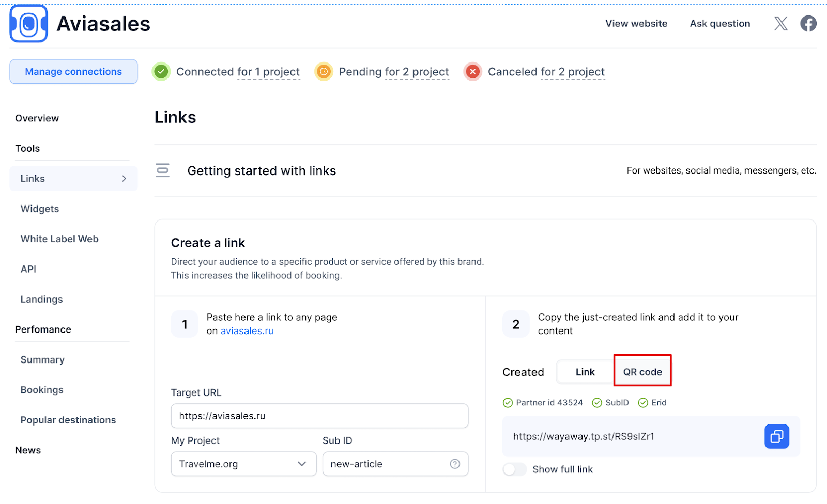Click the Perfomance section heading
827x504 pixels.
[43, 329]
